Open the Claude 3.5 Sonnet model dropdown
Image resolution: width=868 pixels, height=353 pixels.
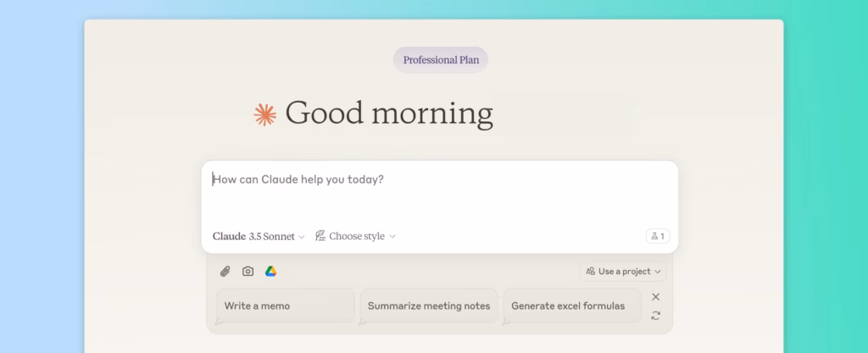point(259,237)
